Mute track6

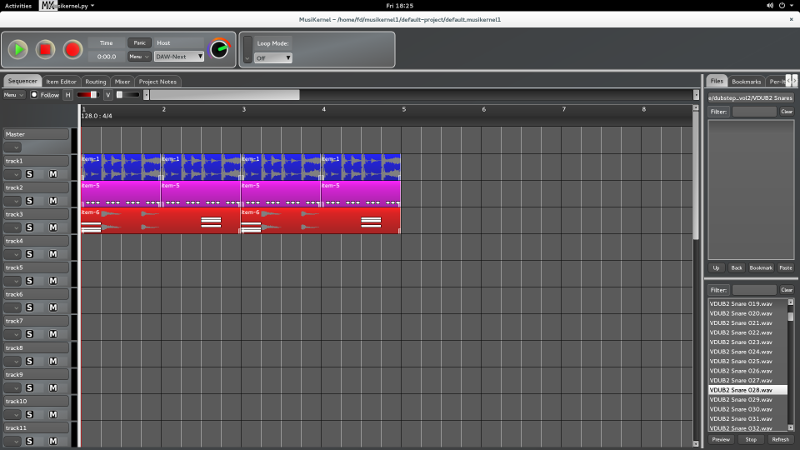click(x=53, y=308)
